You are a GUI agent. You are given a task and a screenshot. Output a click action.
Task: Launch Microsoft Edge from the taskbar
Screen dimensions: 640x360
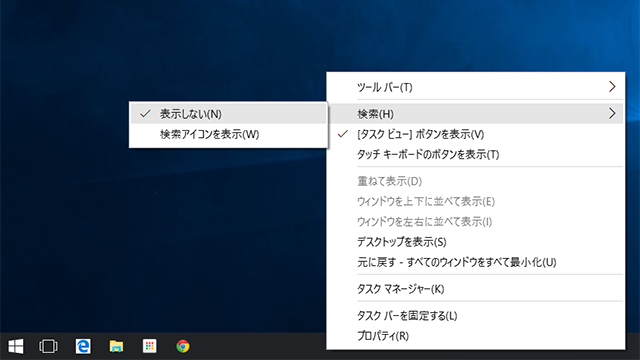point(83,347)
